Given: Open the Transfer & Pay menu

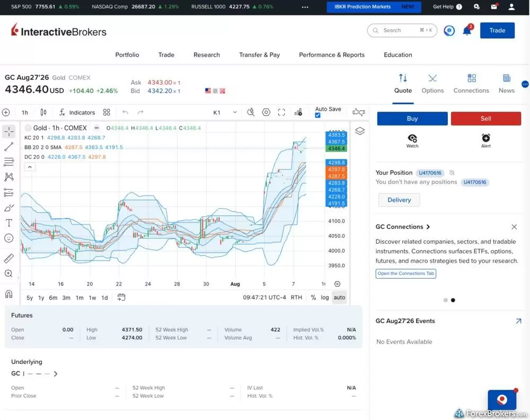Looking at the screenshot, I should click(x=260, y=55).
